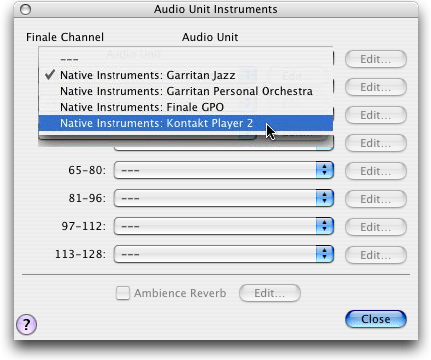Click the purple help question mark icon
Viewport: 431px width, 360px height.
26,324
